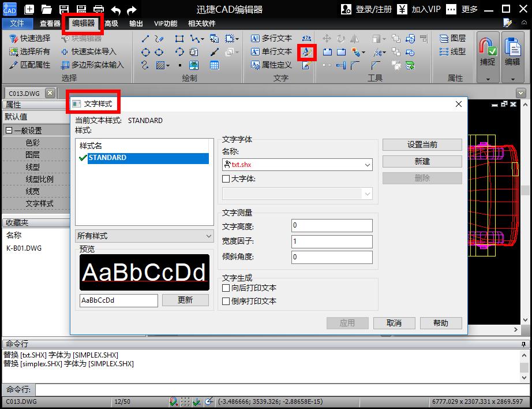Select the Circle drawing tool

[144, 51]
